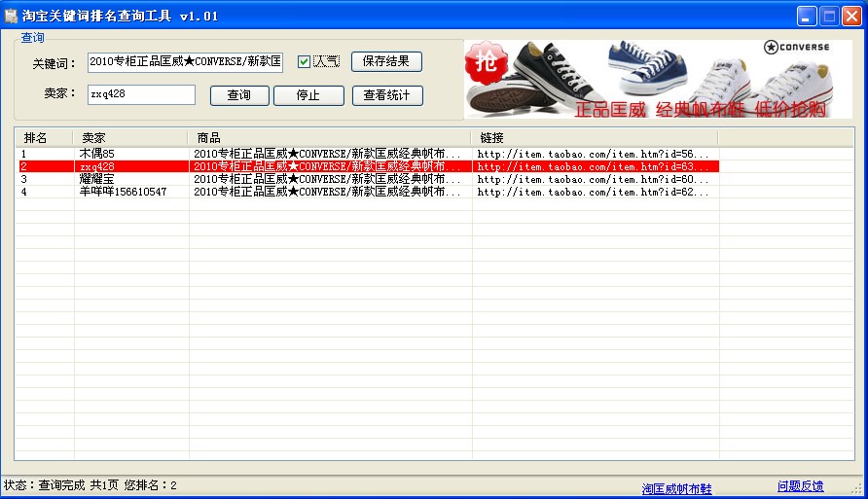
Task: Maximize the window
Action: pos(829,16)
